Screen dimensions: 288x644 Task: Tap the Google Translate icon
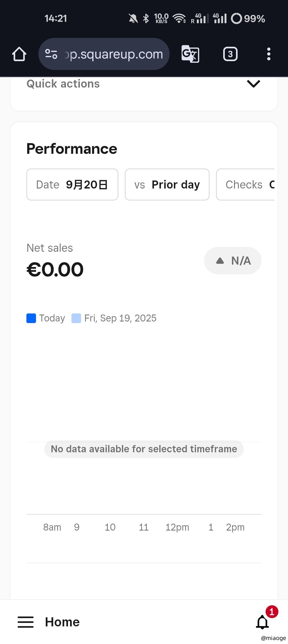(x=190, y=54)
